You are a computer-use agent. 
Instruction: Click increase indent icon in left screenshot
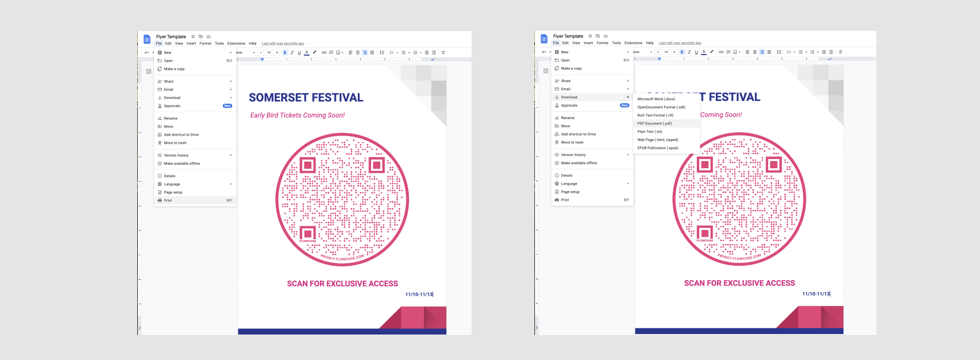[434, 53]
